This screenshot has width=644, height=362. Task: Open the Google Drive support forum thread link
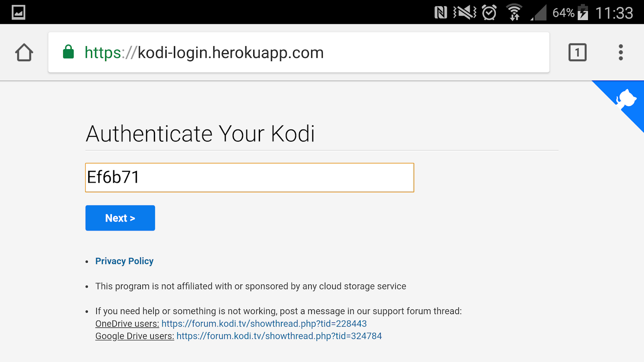279,336
